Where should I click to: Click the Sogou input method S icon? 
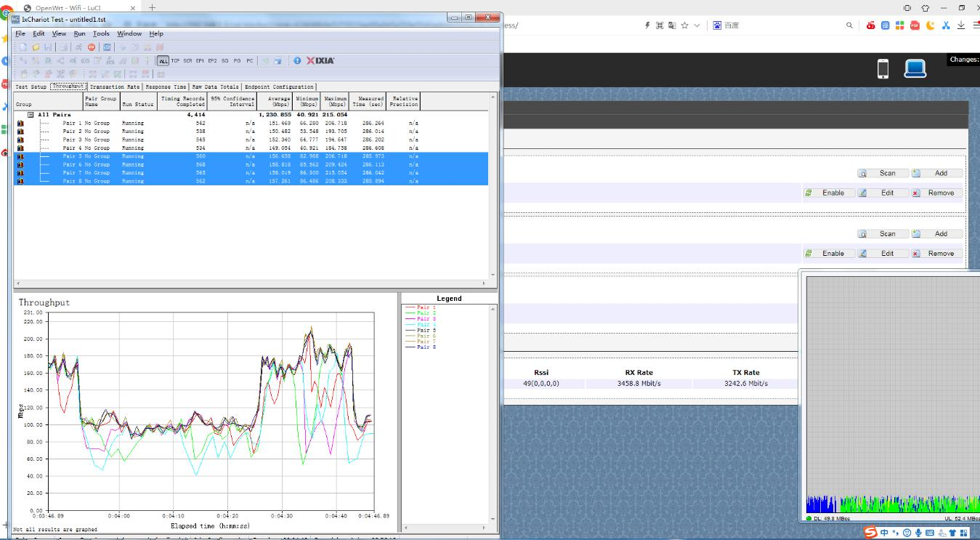pyautogui.click(x=870, y=533)
